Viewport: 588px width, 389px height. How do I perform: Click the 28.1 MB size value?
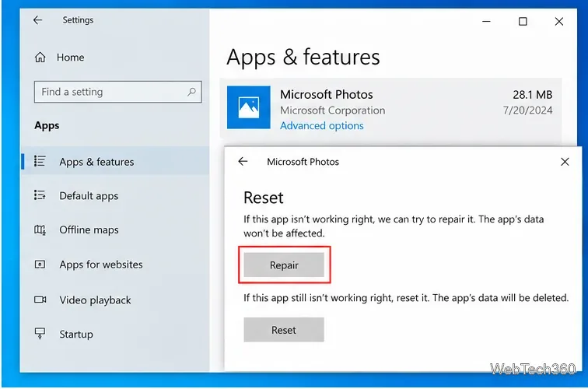pos(533,95)
